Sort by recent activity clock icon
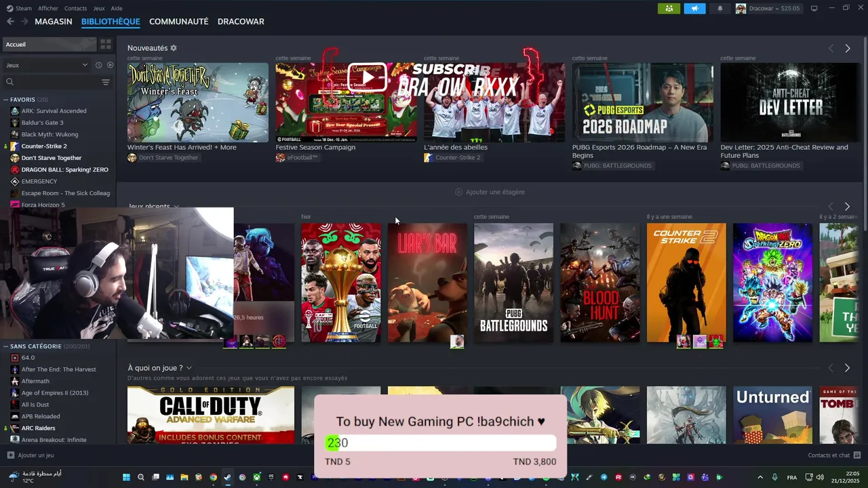The width and height of the screenshot is (868, 488). coord(98,65)
